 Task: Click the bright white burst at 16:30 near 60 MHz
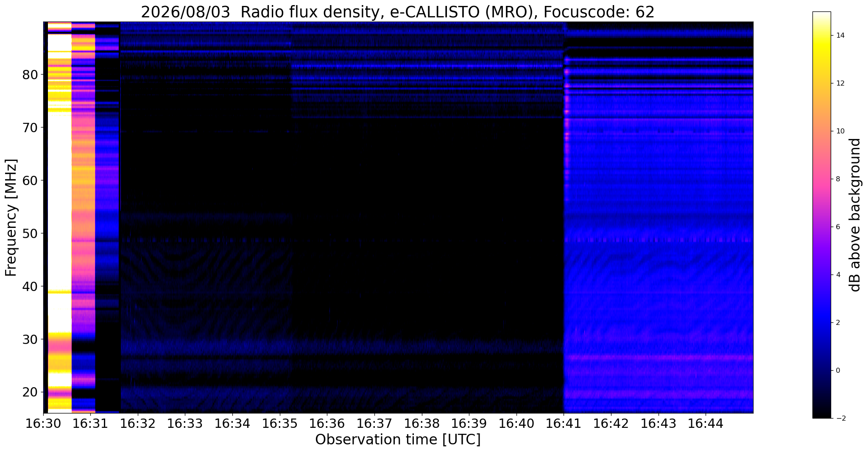[59, 180]
